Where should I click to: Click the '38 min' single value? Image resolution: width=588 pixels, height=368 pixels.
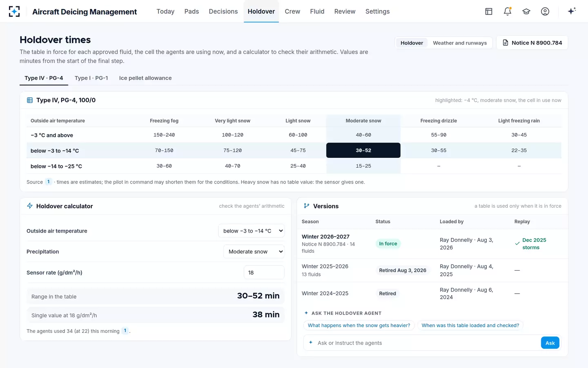tap(266, 314)
